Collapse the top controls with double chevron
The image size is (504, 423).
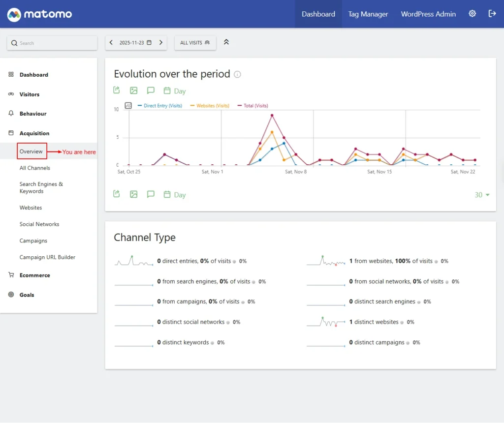(226, 42)
